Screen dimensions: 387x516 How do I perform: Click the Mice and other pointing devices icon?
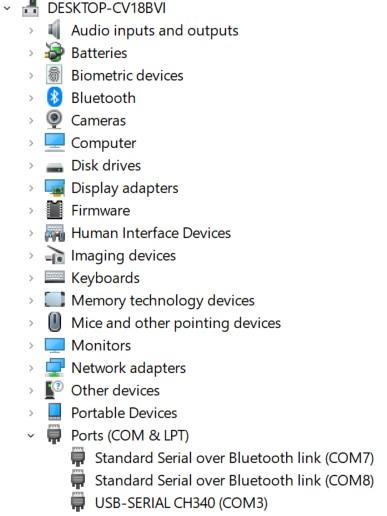click(54, 322)
